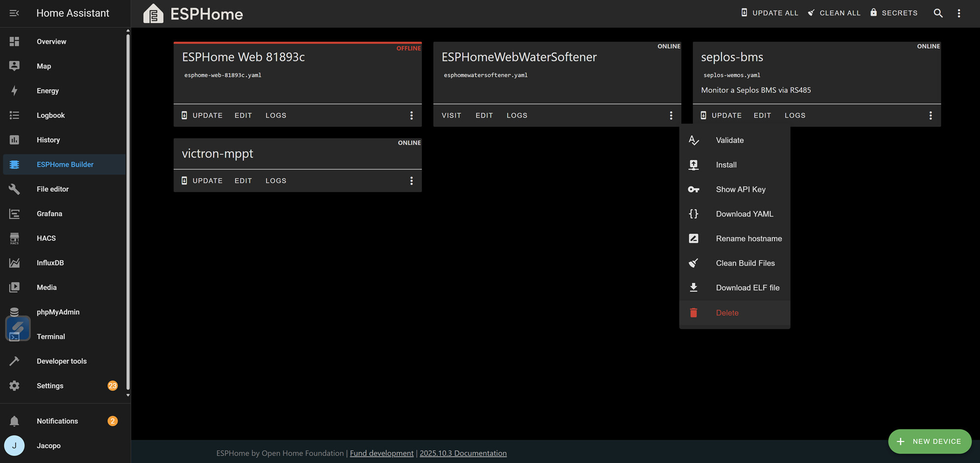Open victron-mppt three-dot options menu
The height and width of the screenshot is (463, 980).
412,181
